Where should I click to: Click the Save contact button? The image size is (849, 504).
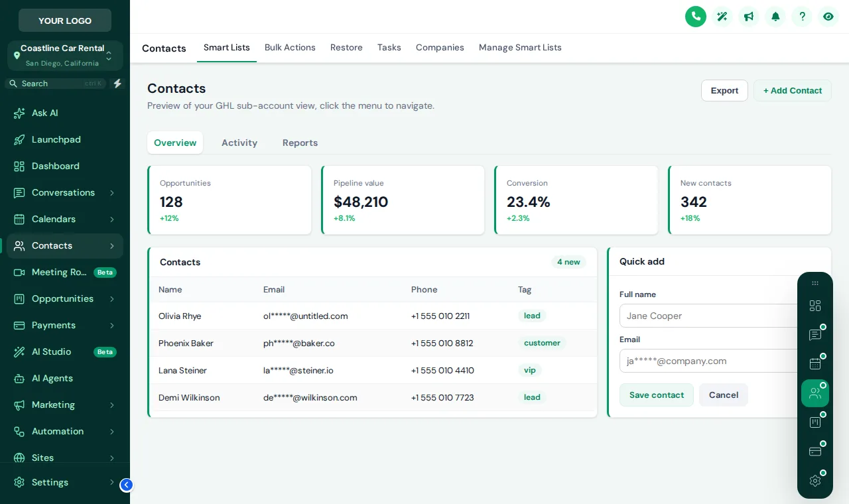click(657, 395)
